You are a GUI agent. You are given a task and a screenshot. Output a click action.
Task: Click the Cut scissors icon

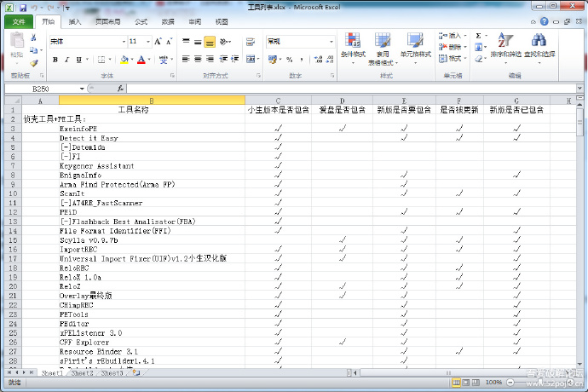tap(34, 37)
